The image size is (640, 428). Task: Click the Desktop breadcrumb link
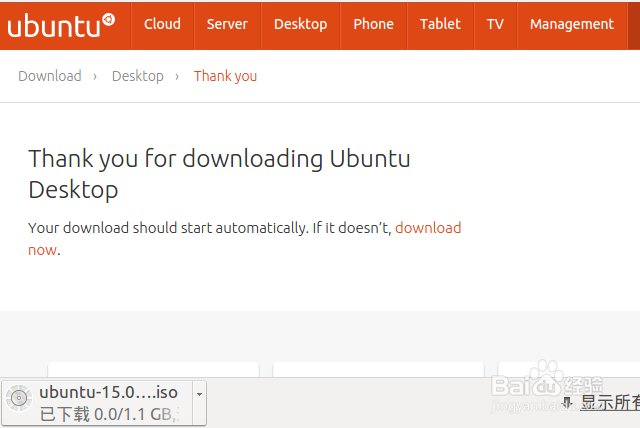138,76
